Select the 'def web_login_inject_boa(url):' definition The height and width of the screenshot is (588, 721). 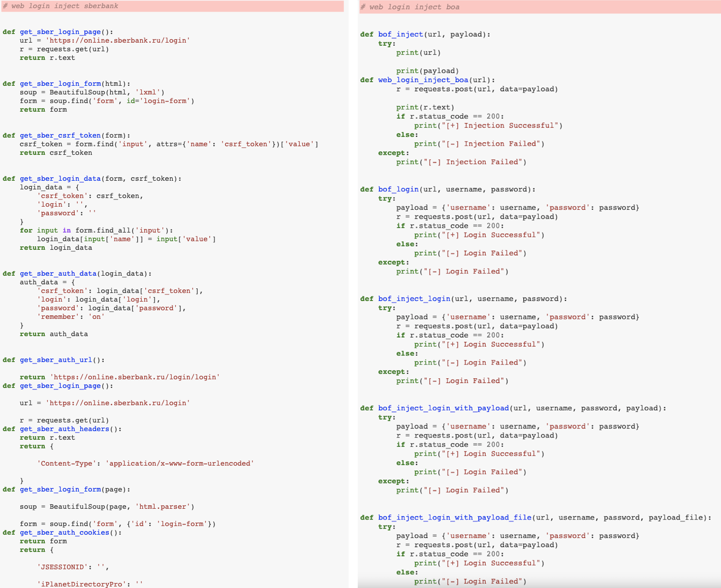coord(428,80)
